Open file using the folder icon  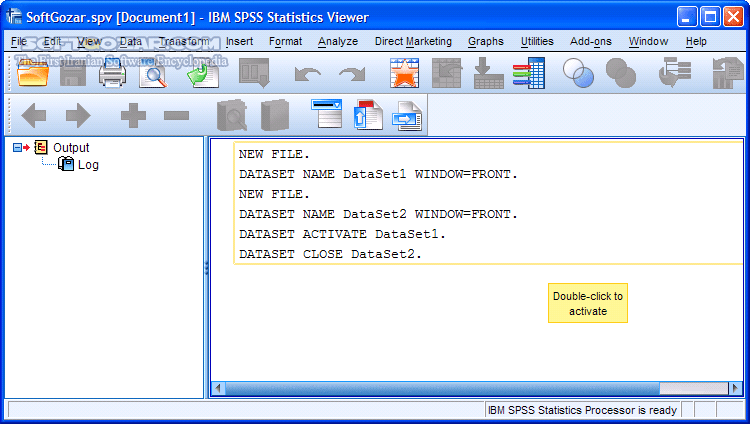(x=33, y=74)
